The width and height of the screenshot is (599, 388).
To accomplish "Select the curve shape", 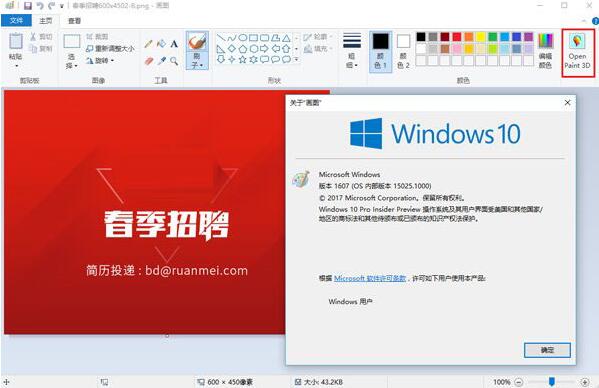I will 232,38.
